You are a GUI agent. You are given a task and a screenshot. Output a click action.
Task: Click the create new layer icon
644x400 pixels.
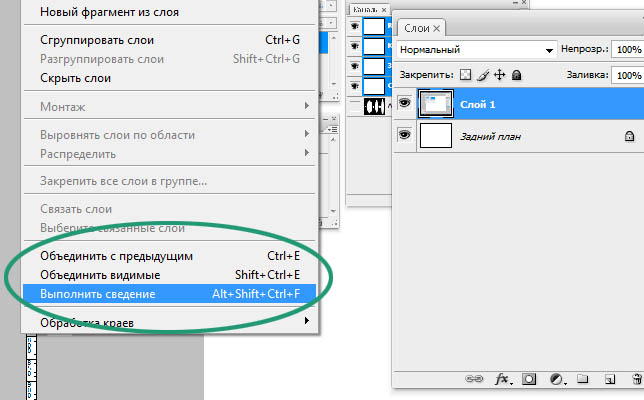[608, 379]
